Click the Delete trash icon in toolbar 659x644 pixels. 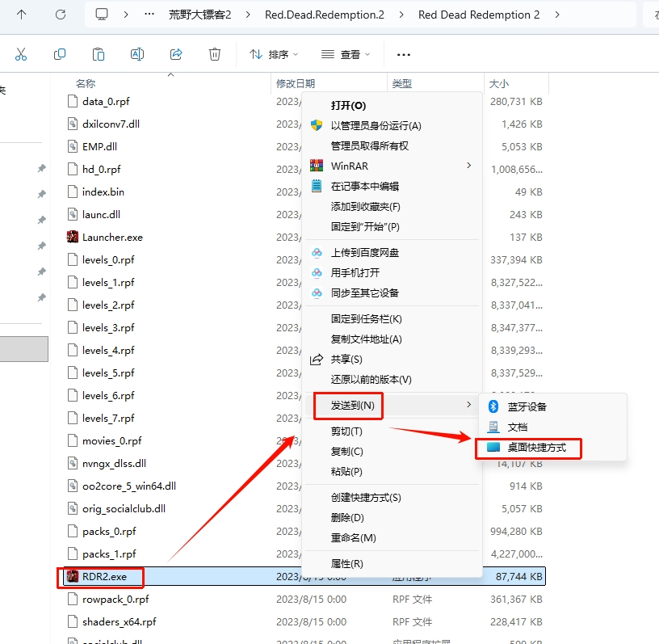pyautogui.click(x=215, y=54)
